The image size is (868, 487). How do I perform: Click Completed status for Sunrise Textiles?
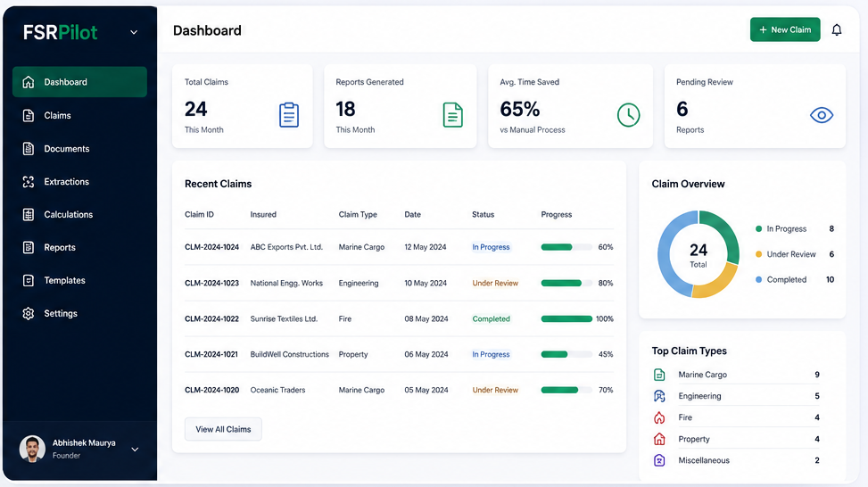[x=491, y=318]
